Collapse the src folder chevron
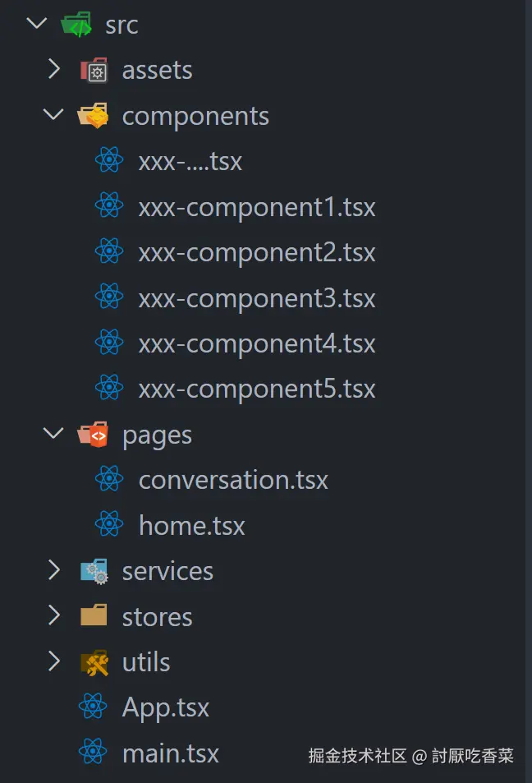Screen dimensions: 532x783 pos(37,24)
